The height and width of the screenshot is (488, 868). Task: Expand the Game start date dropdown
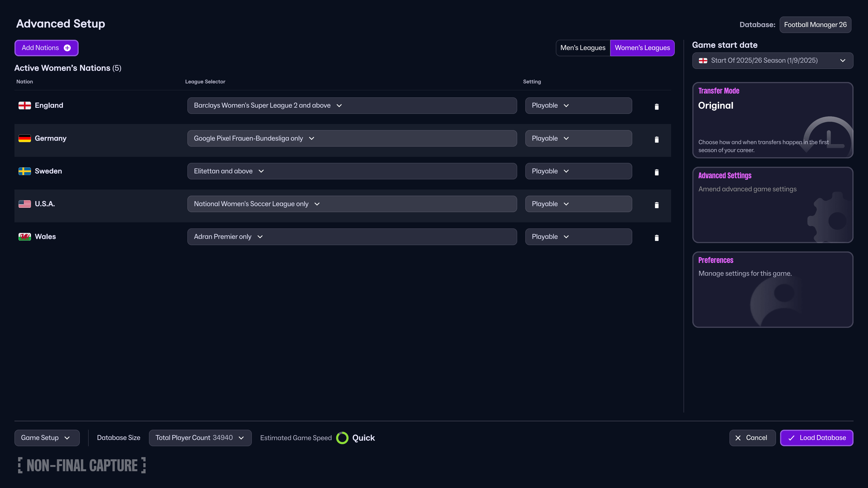tap(772, 61)
